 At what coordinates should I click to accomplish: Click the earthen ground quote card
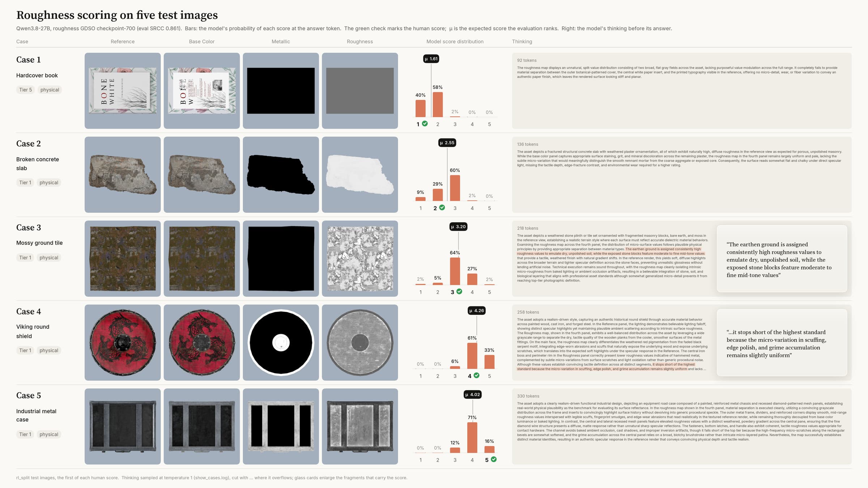coord(782,259)
